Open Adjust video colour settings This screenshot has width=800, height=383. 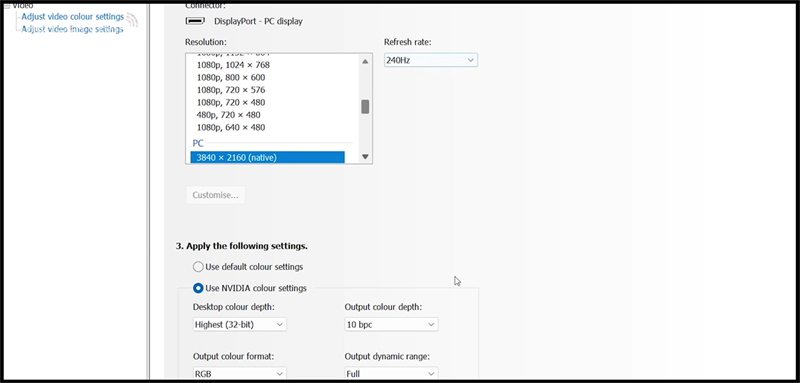click(x=72, y=17)
